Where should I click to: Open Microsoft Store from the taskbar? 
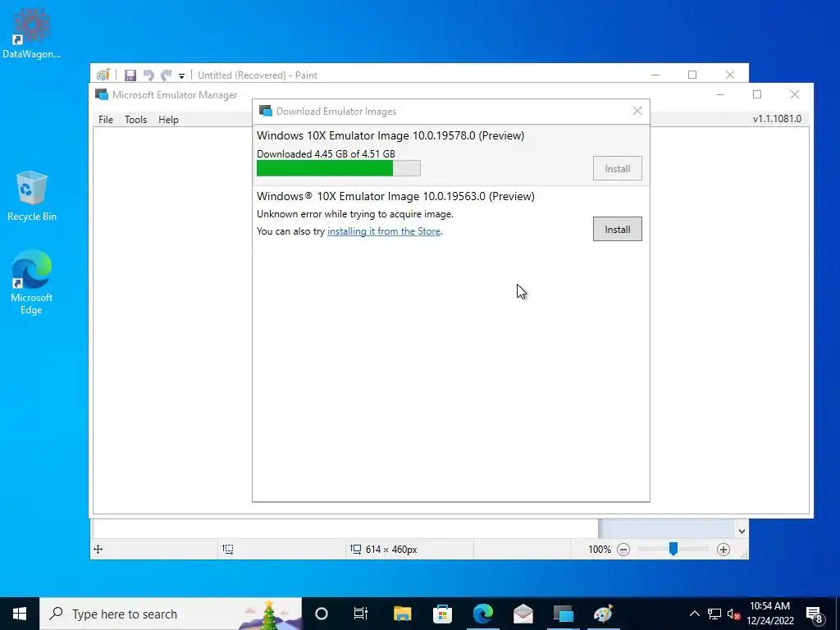tap(442, 614)
